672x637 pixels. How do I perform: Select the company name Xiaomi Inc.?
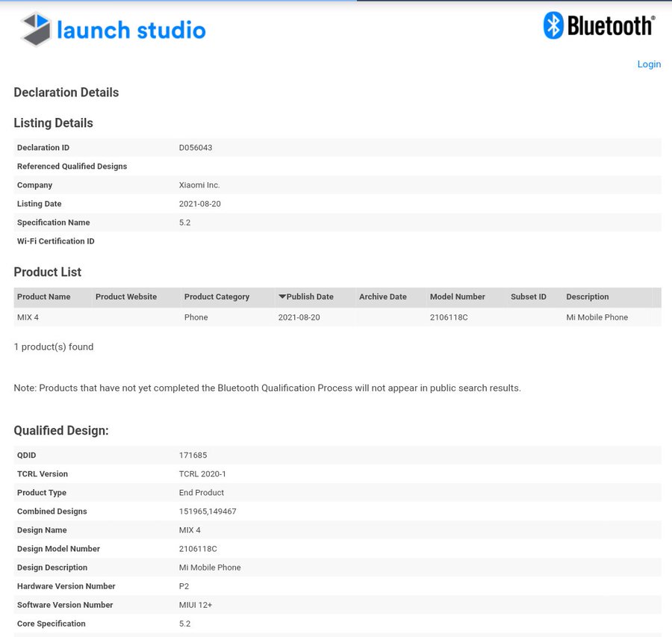[197, 184]
